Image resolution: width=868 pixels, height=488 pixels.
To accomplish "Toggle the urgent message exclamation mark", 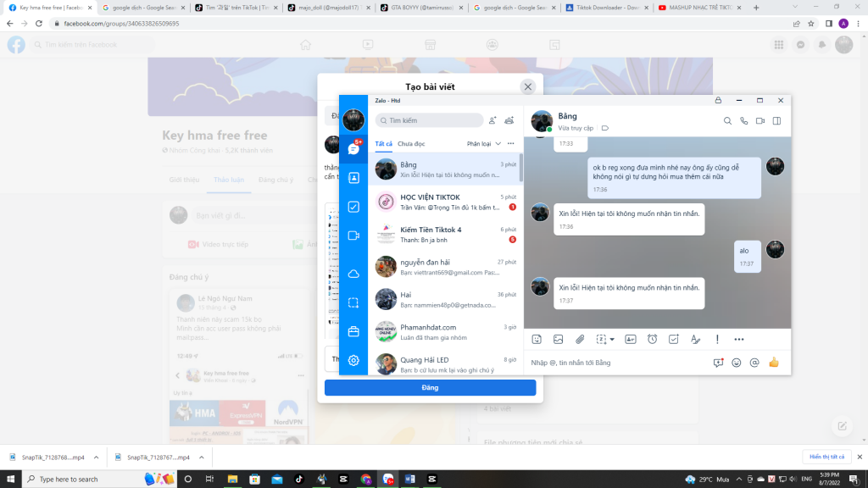I will click(717, 339).
